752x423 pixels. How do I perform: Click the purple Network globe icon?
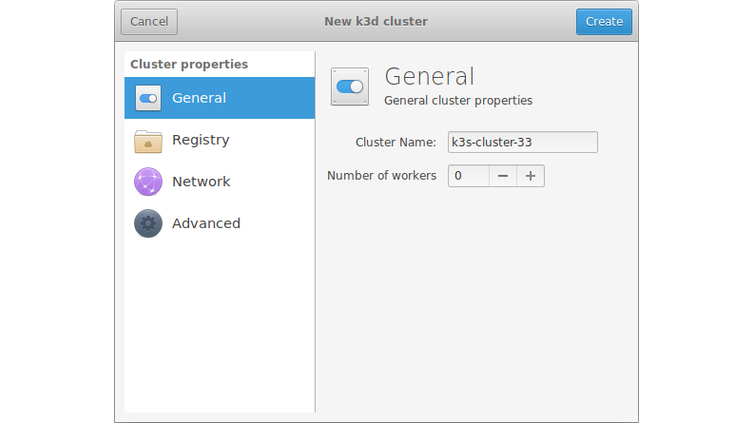click(148, 182)
